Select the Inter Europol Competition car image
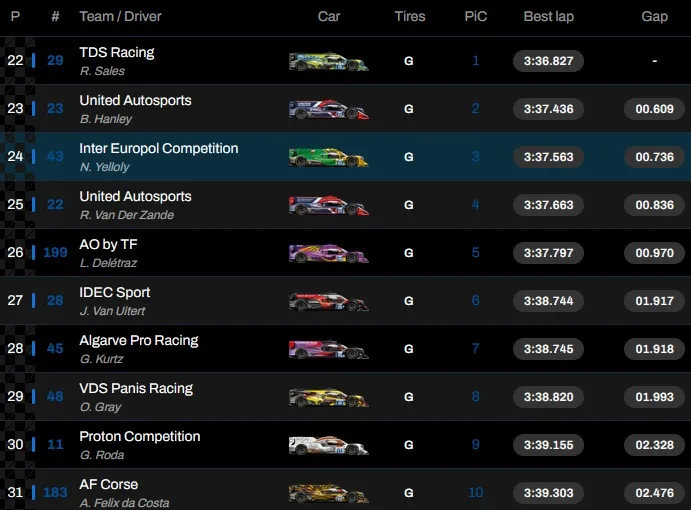Image resolution: width=691 pixels, height=510 pixels. coord(328,157)
